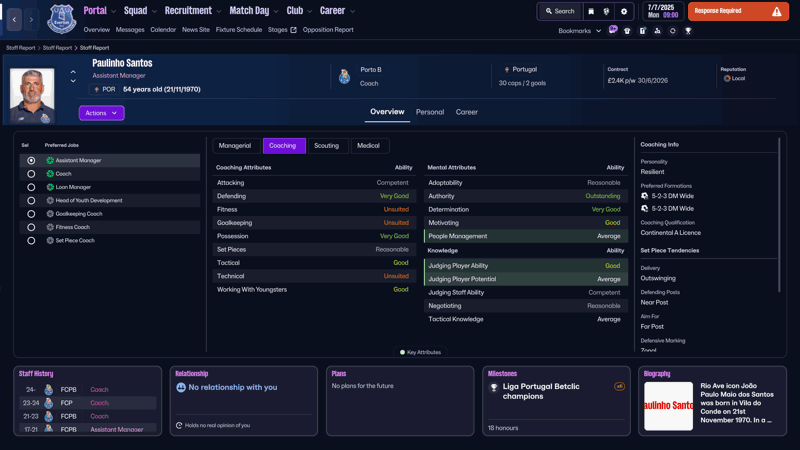Open the Scouting attributes tab
This screenshot has width=800, height=450.
[x=327, y=146]
